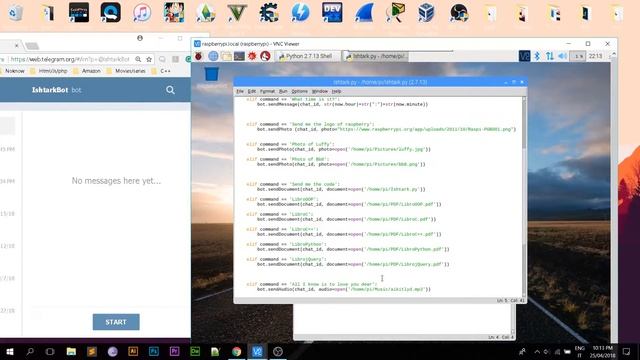This screenshot has height=360, width=640.
Task: Open Adobe Dreamweaver from the taskbar
Action: click(x=195, y=351)
